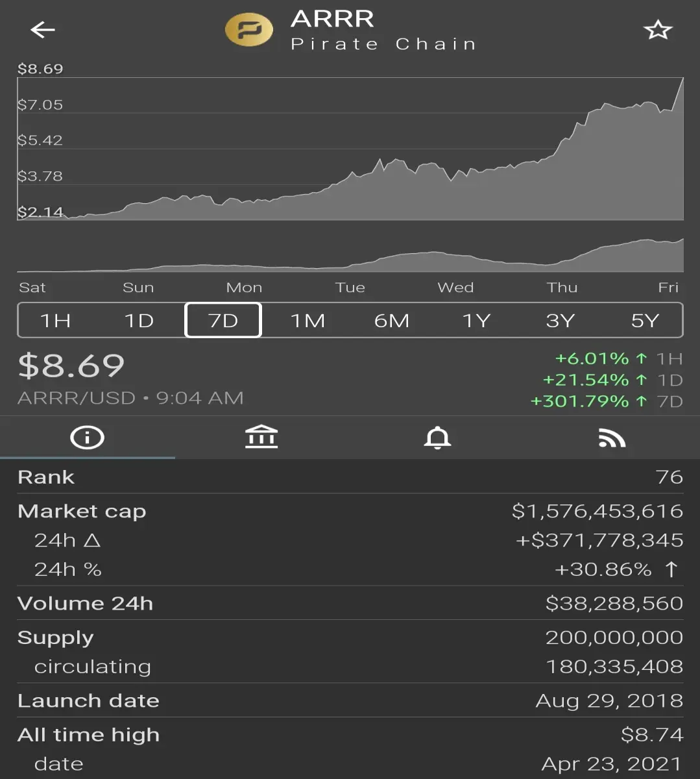Choose the 3Y timeframe button
700x779 pixels.
(x=561, y=320)
